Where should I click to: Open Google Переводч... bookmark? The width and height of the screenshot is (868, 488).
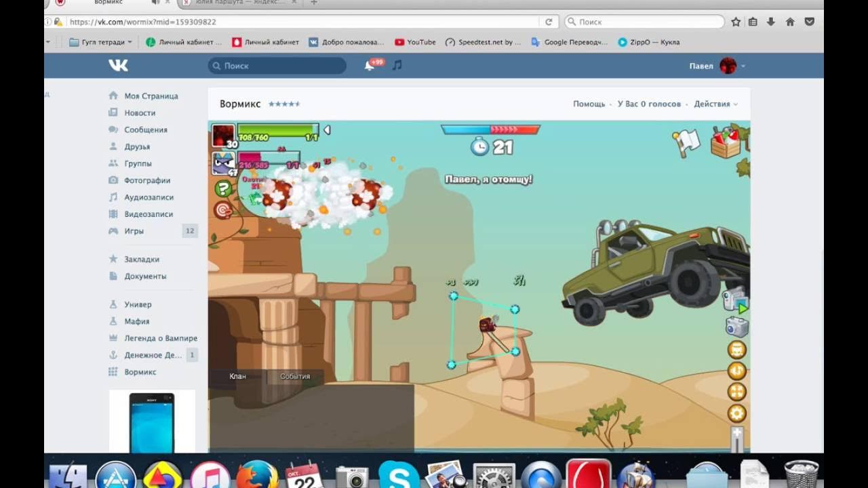569,42
